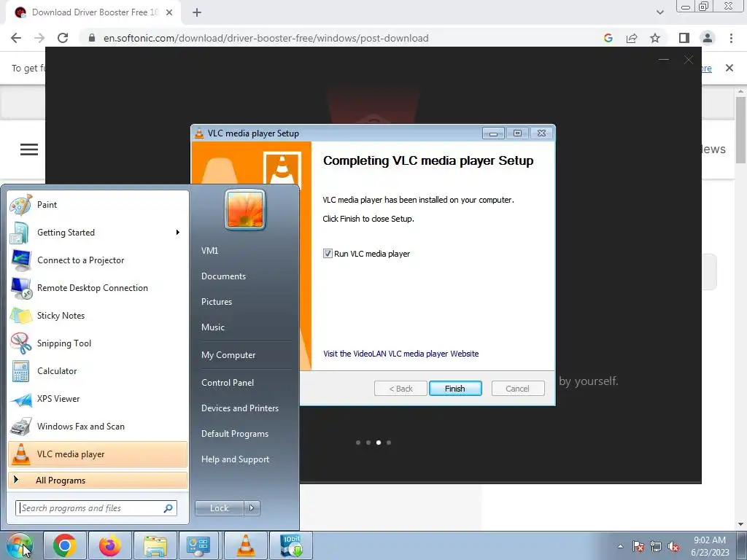The height and width of the screenshot is (560, 747).
Task: Show hidden tray icons arrow
Action: click(x=620, y=546)
